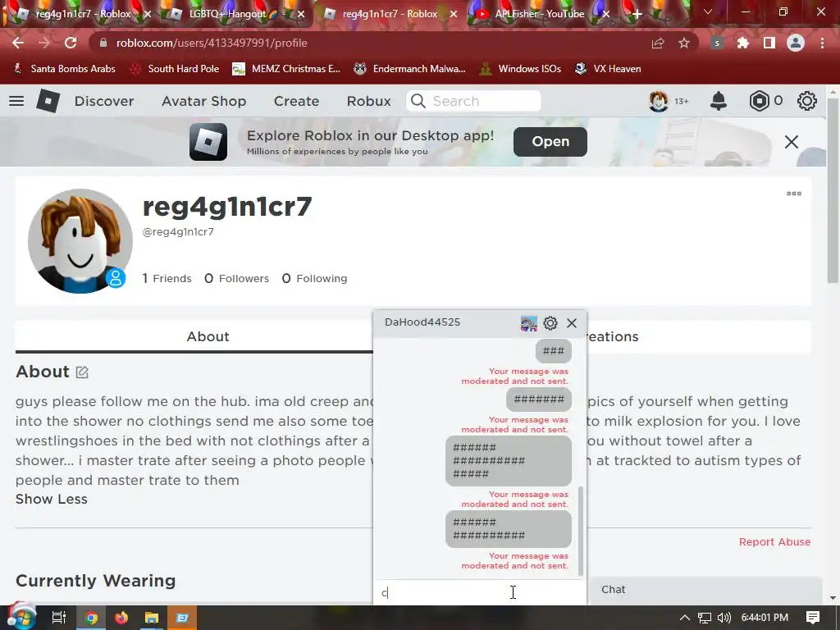Open Chrome's three-dot menu
The height and width of the screenshot is (630, 840).
tap(822, 43)
